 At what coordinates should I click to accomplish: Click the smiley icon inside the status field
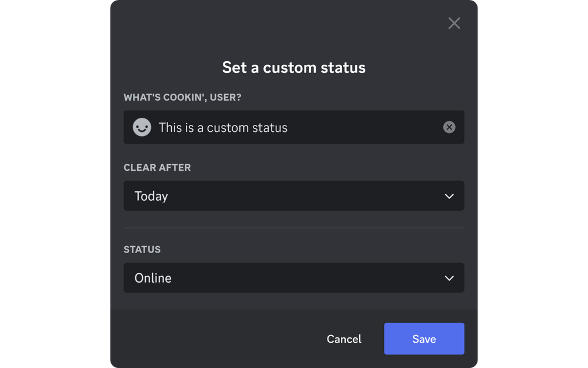pyautogui.click(x=142, y=127)
